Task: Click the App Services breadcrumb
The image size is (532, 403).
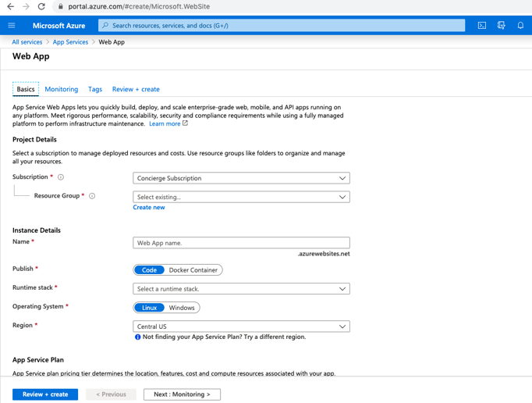Action: 70,42
